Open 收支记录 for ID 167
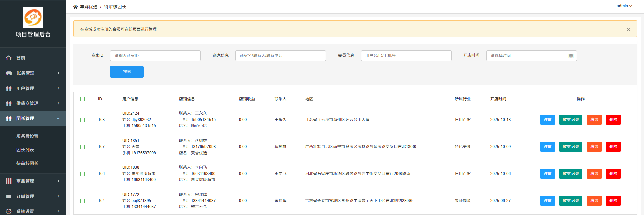 [x=571, y=147]
